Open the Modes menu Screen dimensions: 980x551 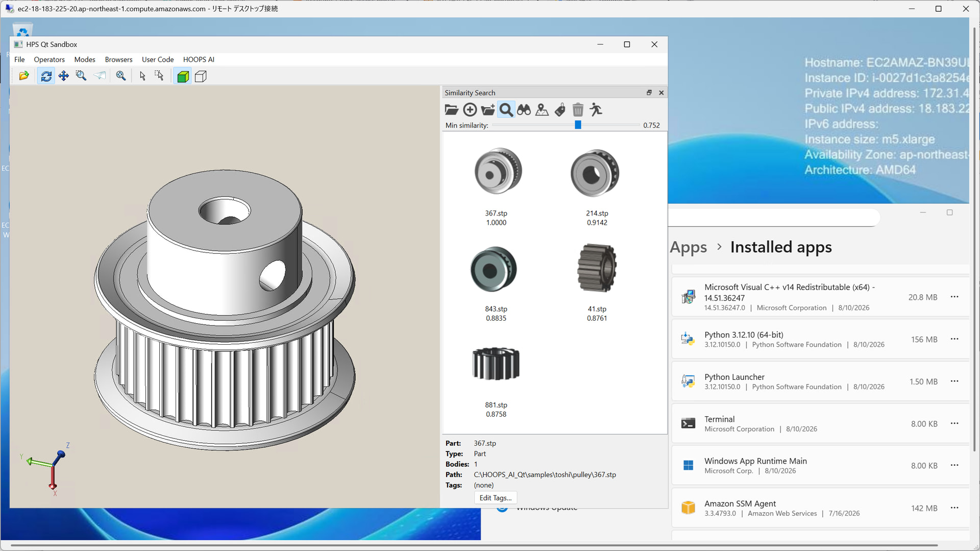pyautogui.click(x=85, y=60)
